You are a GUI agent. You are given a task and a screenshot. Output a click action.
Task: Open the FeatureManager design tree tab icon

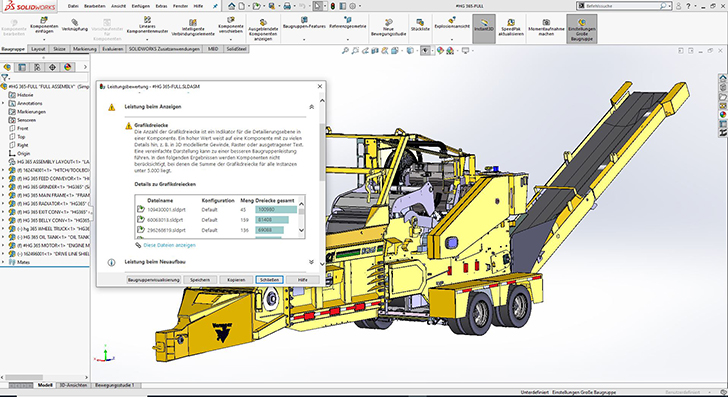(x=7, y=67)
